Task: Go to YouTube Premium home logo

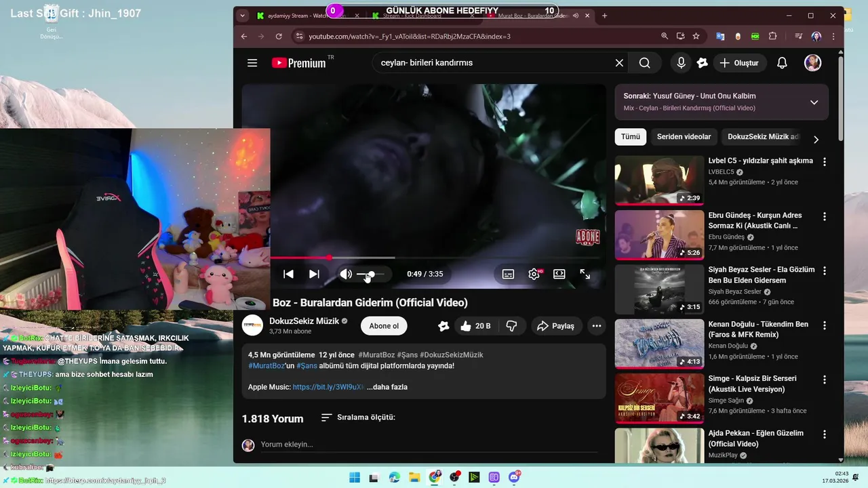Action: click(x=299, y=63)
